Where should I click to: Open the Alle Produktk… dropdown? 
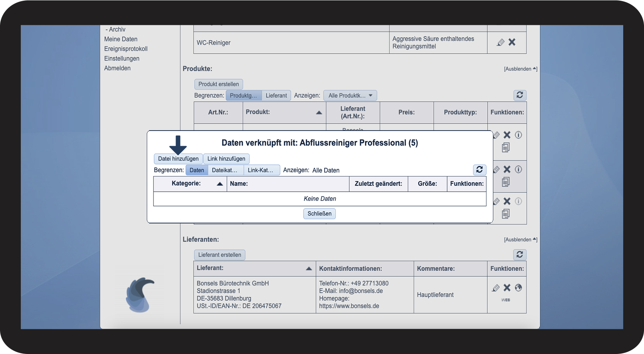(x=350, y=96)
